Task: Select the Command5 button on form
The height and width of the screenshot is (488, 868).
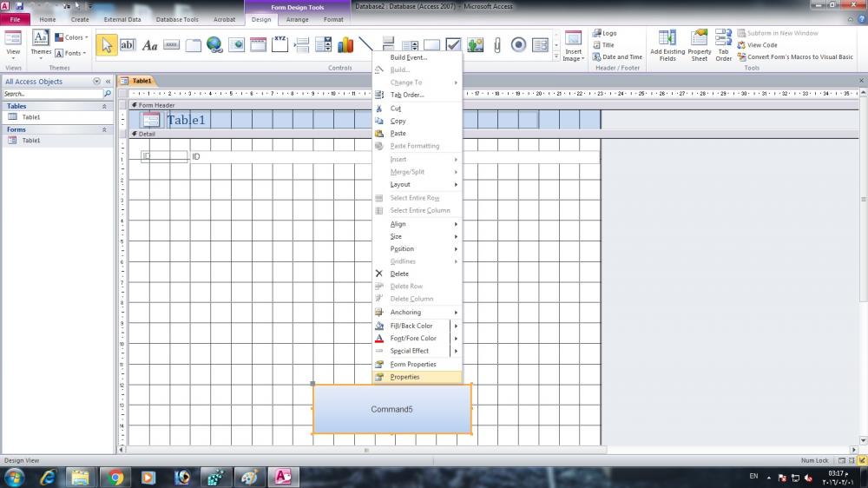Action: (x=392, y=409)
